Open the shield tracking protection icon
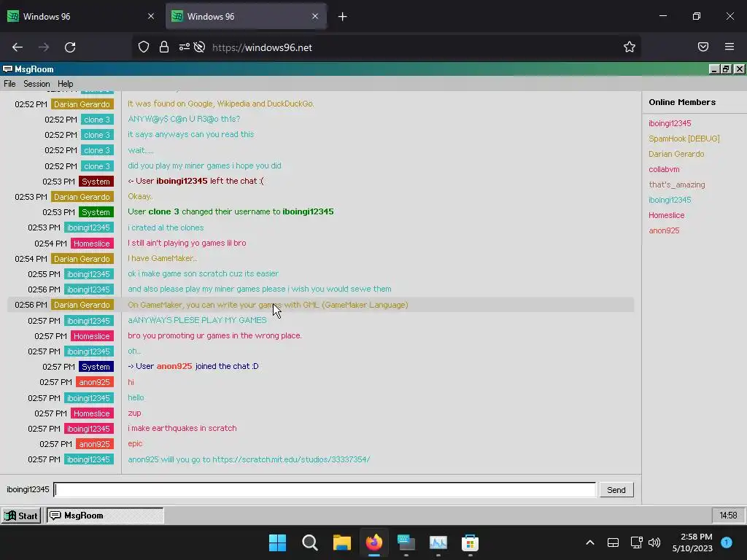Image resolution: width=747 pixels, height=560 pixels. click(144, 47)
